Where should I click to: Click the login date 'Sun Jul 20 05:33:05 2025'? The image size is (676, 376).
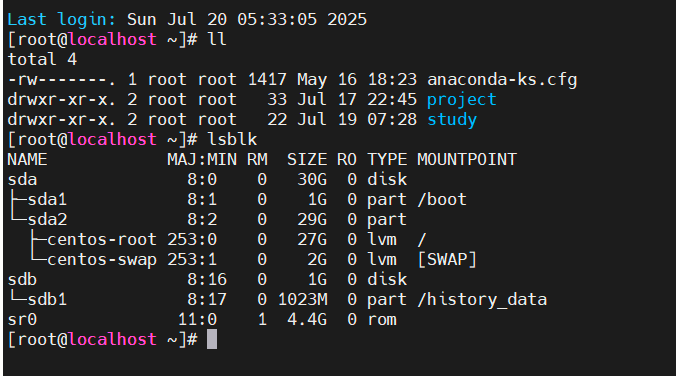247,20
